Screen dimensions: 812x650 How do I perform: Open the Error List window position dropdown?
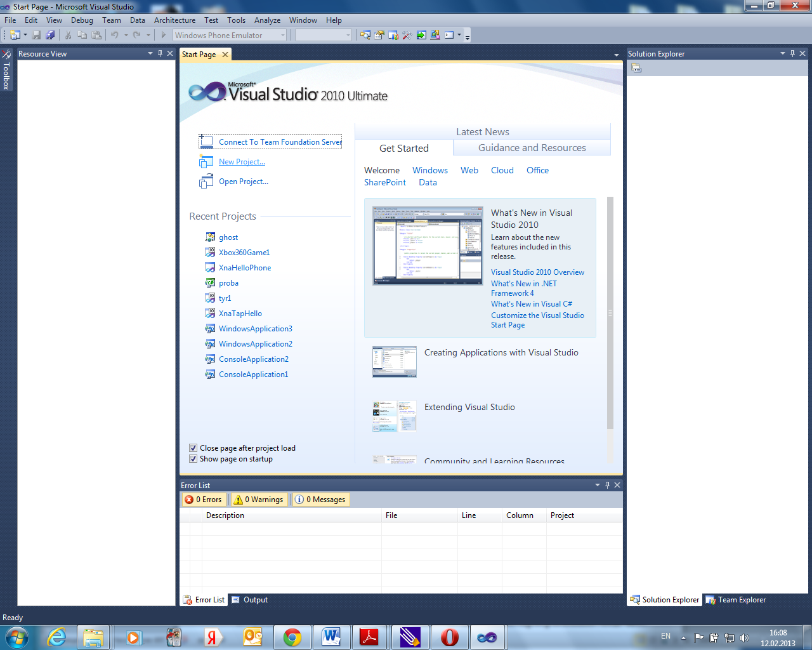point(598,485)
